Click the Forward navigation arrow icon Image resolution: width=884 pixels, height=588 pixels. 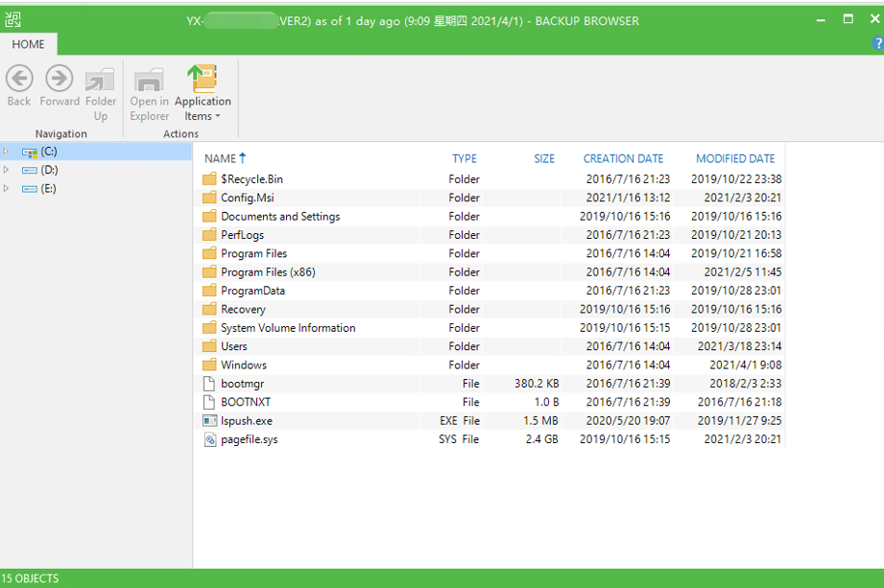pos(60,80)
